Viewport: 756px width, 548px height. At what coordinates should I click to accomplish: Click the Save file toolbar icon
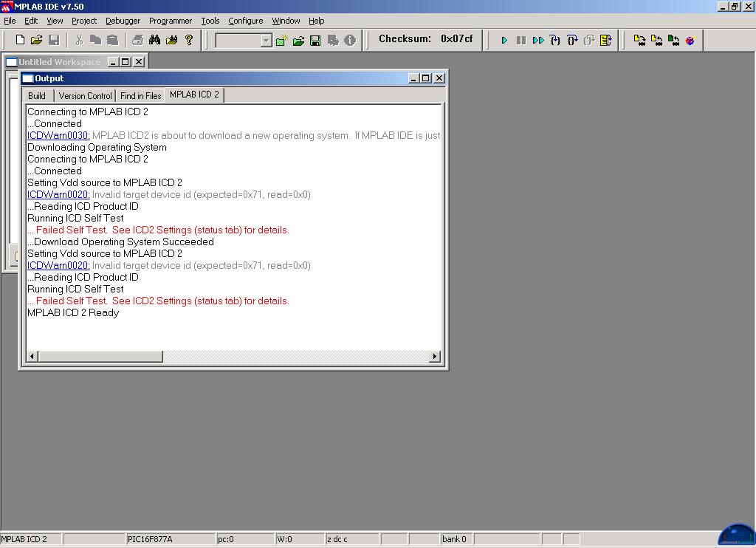(54, 40)
